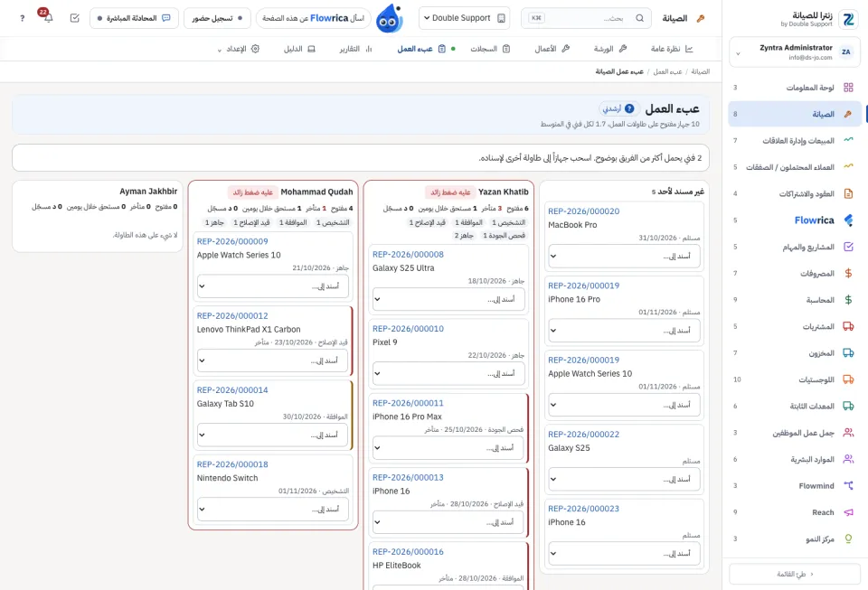868x590 pixels.
Task: Open the الإعداد settings dropdown
Action: pos(238,49)
